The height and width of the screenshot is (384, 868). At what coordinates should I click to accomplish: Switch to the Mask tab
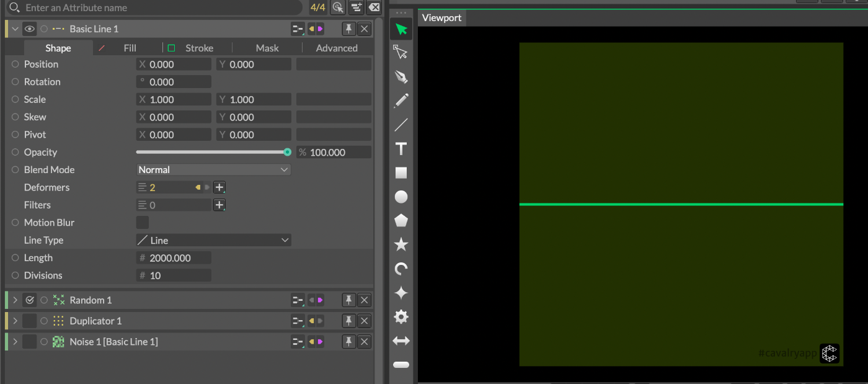pos(267,48)
